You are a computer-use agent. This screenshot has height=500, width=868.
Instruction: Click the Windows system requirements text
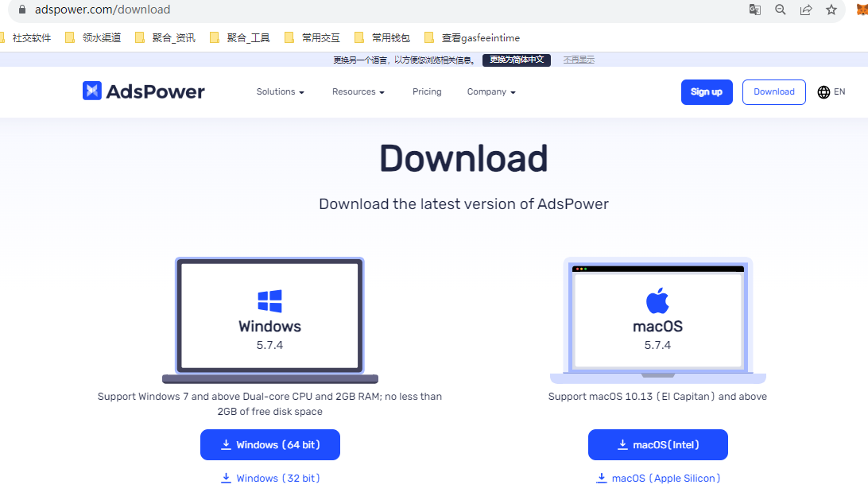269,404
